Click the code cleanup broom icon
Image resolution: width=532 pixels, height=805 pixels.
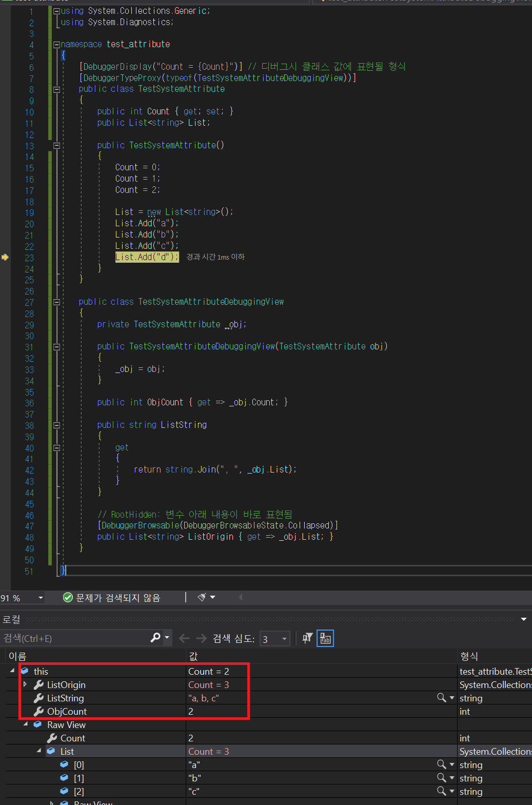[x=202, y=597]
